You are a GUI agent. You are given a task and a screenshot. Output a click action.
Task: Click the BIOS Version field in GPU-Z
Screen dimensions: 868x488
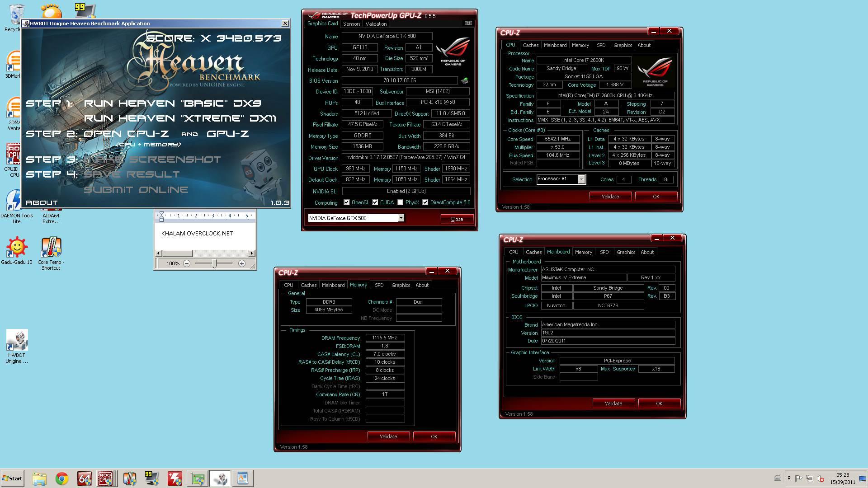point(400,81)
